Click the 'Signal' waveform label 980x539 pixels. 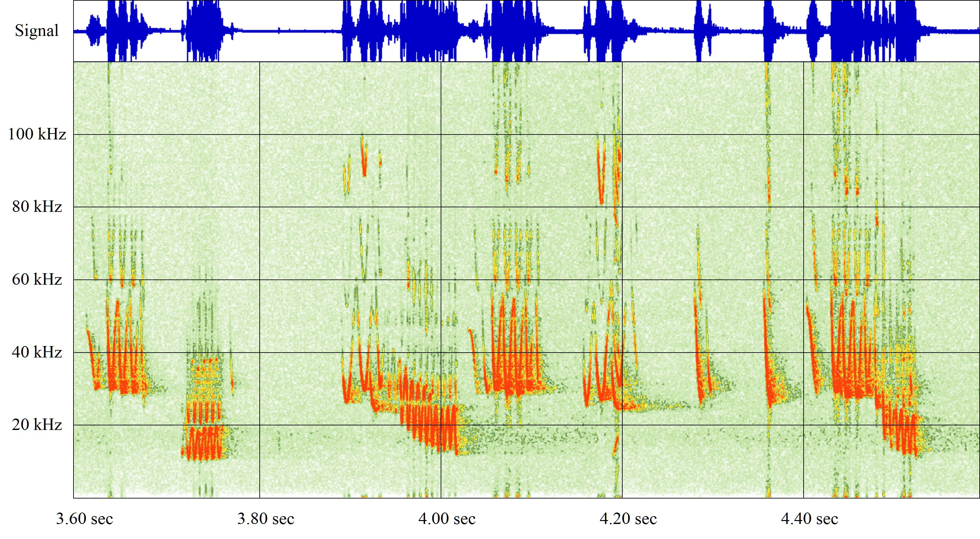(37, 31)
